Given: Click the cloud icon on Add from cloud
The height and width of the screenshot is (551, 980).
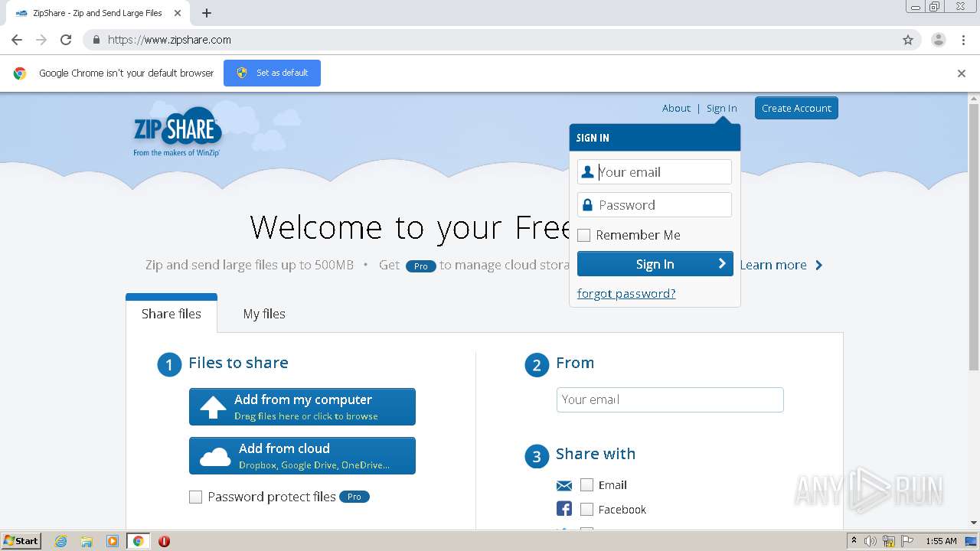Looking at the screenshot, I should click(x=215, y=457).
